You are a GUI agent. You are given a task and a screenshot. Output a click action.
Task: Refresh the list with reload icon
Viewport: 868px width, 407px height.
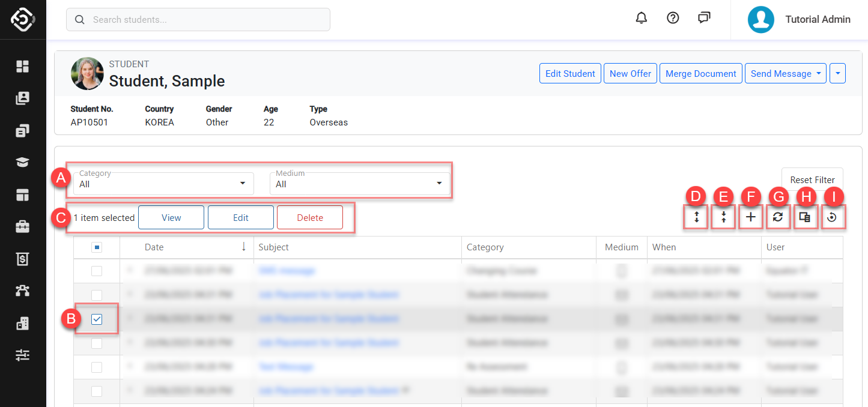click(777, 217)
